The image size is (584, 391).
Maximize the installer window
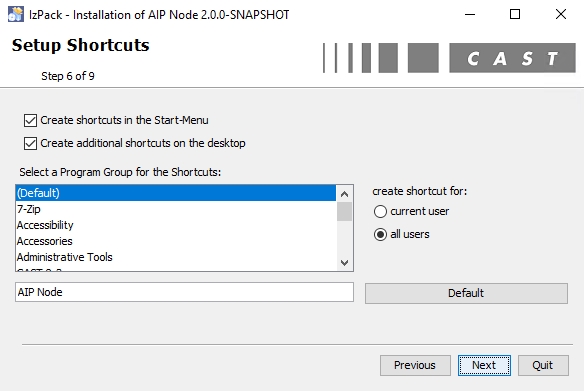515,14
